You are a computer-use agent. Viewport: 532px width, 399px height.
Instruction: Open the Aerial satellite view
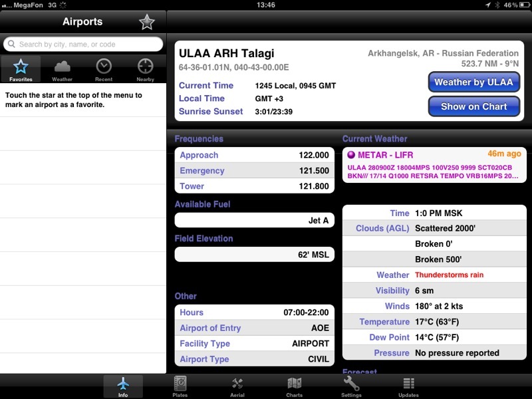237,386
